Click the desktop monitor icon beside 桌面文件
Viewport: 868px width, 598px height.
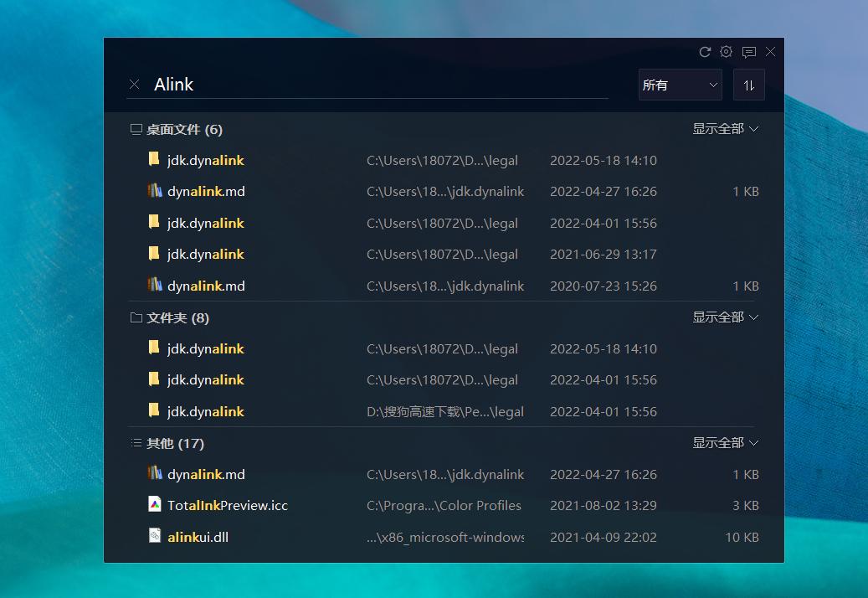[136, 129]
